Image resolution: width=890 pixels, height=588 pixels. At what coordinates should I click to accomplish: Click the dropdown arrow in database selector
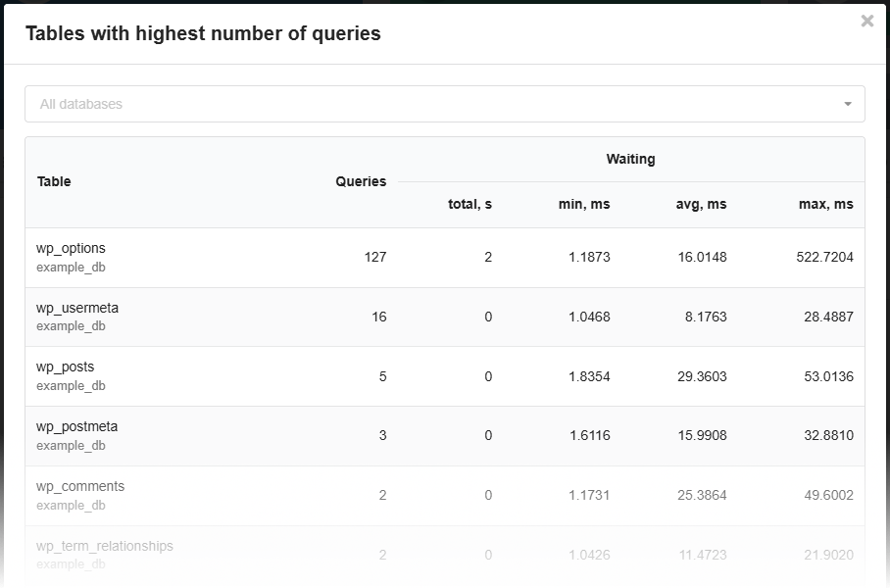click(x=847, y=104)
